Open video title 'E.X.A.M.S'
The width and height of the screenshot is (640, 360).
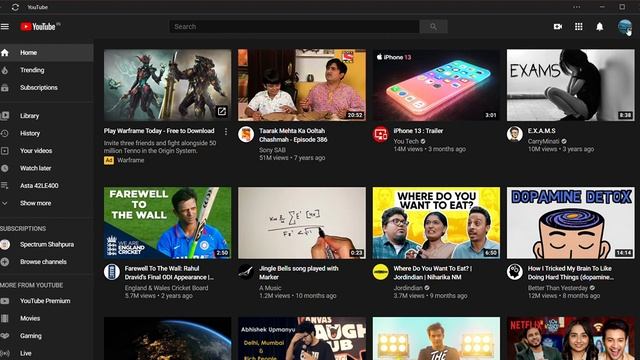(541, 131)
